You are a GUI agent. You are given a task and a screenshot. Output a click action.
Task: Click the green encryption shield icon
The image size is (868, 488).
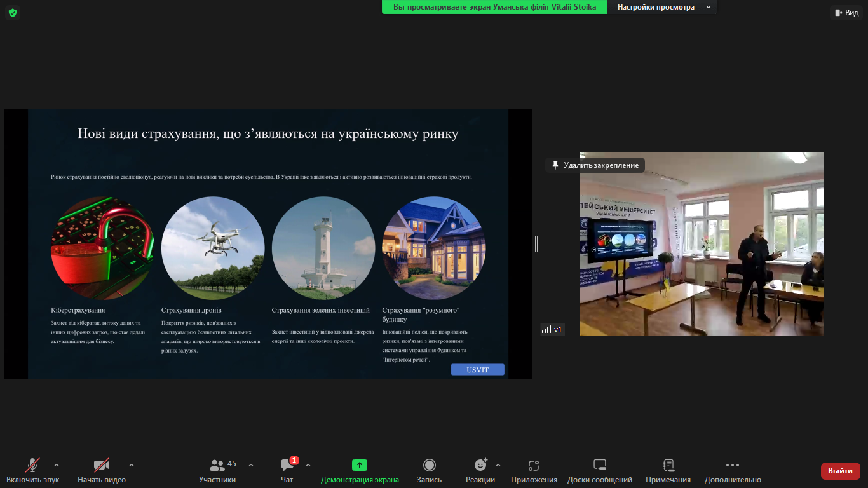tap(13, 13)
